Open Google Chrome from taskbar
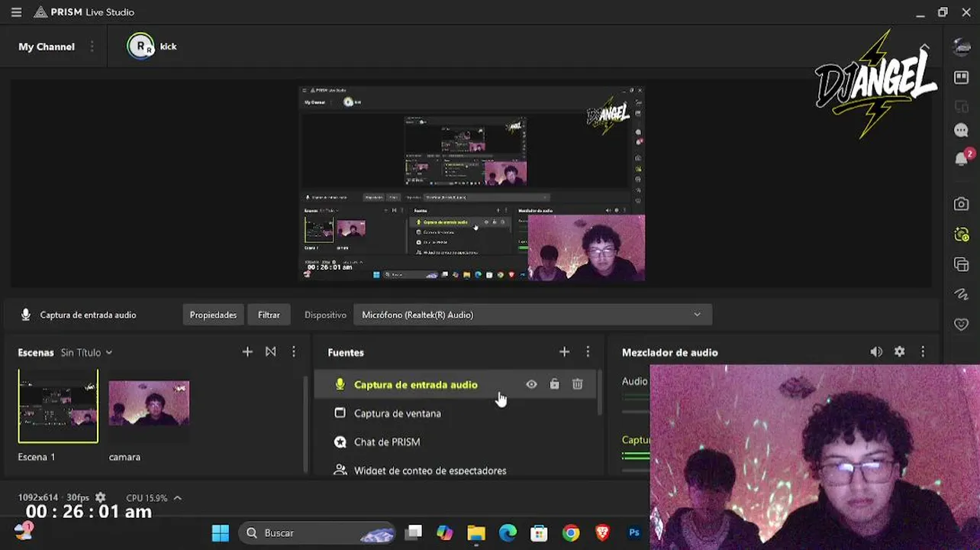Viewport: 980px width, 550px height. (x=571, y=532)
